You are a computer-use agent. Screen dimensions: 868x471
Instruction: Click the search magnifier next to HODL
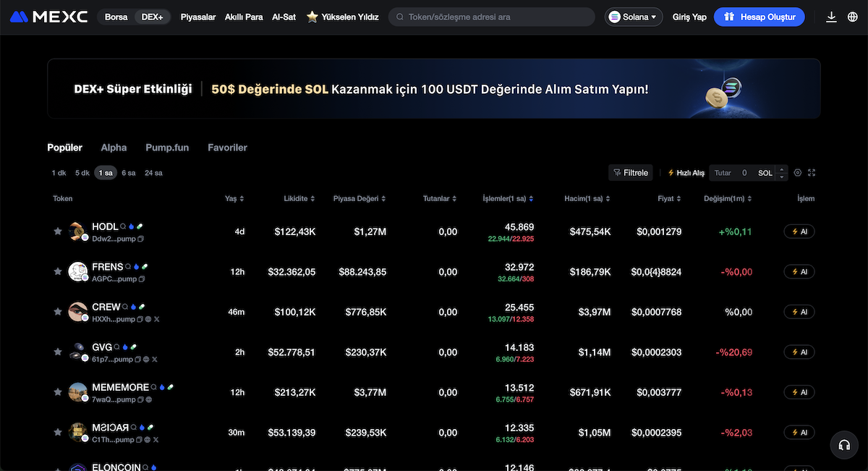click(x=123, y=226)
